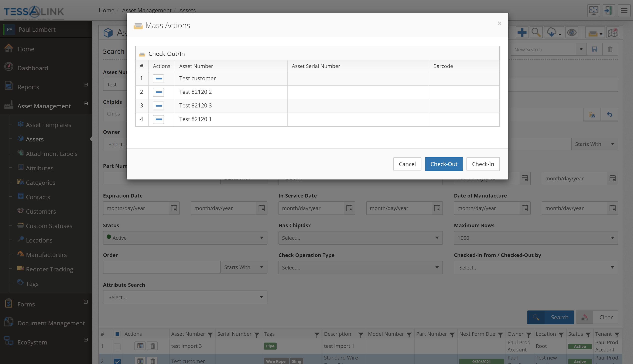Open Categories in sidebar
This screenshot has width=633, height=364.
point(41,182)
